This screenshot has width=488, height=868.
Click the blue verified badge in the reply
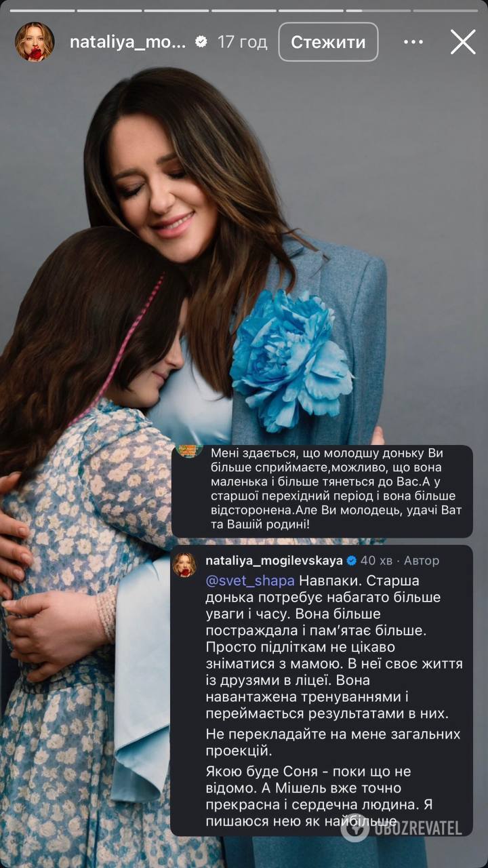click(352, 561)
